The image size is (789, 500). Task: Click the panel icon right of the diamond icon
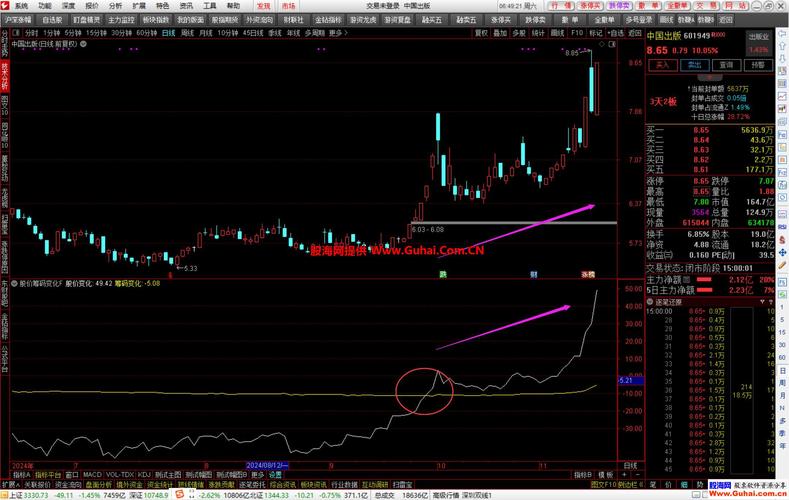[x=612, y=44]
